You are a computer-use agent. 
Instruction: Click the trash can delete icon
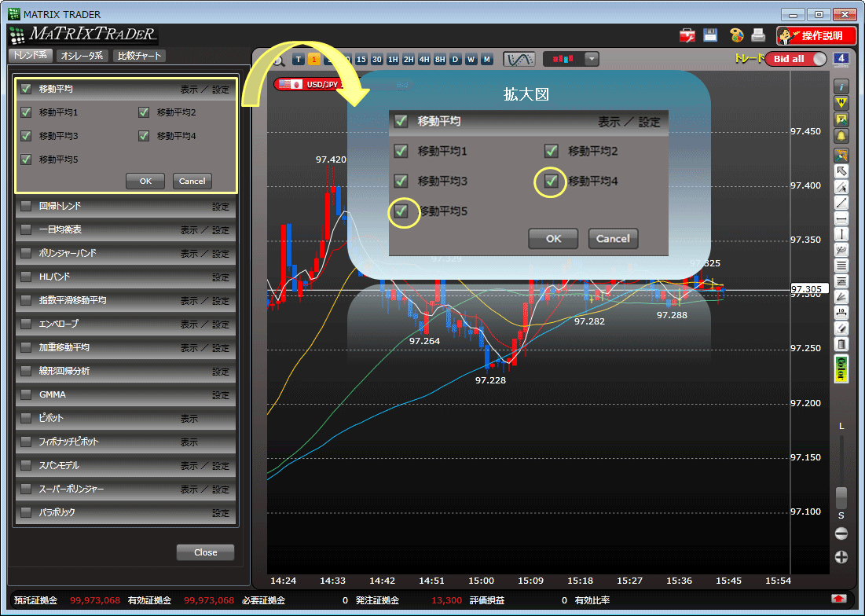841,345
